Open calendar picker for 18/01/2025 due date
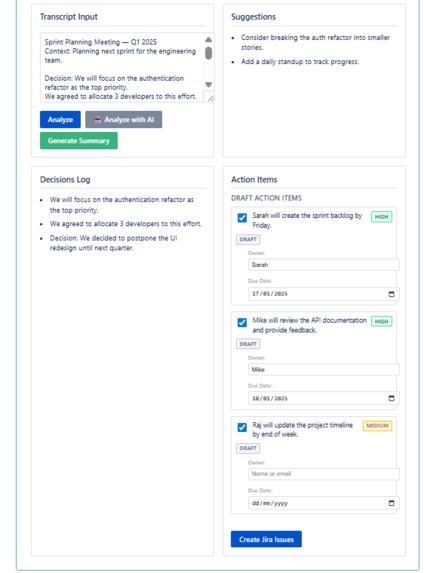The width and height of the screenshot is (424, 573). pyautogui.click(x=391, y=398)
